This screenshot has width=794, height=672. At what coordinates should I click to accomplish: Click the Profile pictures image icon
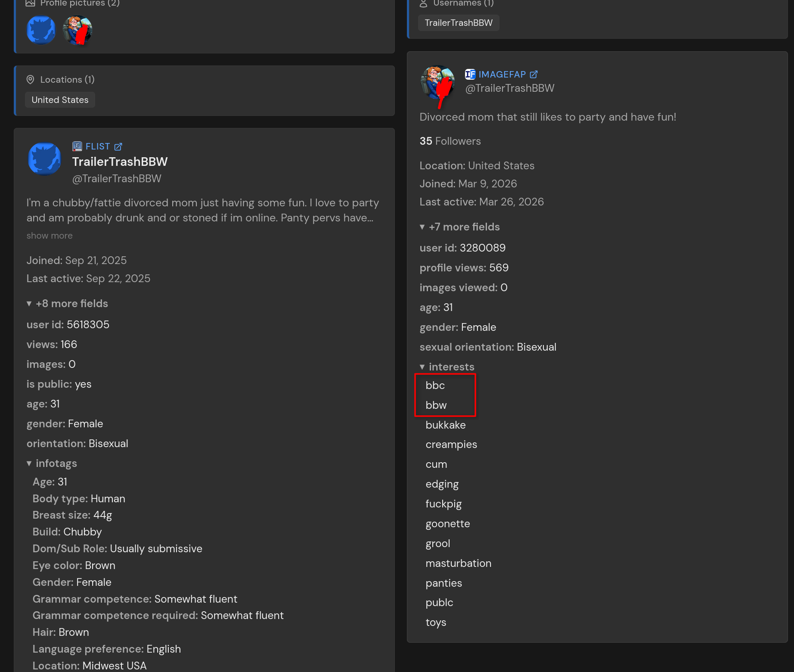tap(30, 3)
